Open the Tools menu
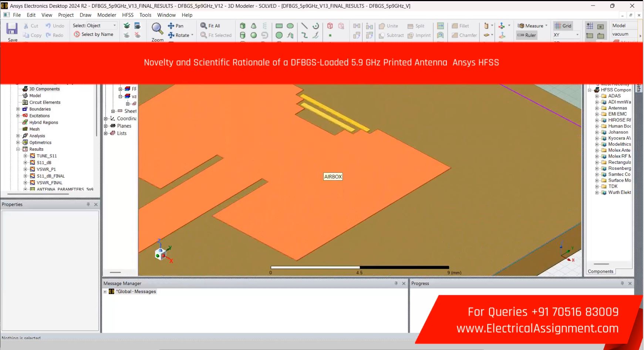This screenshot has height=350, width=644. pyautogui.click(x=145, y=15)
